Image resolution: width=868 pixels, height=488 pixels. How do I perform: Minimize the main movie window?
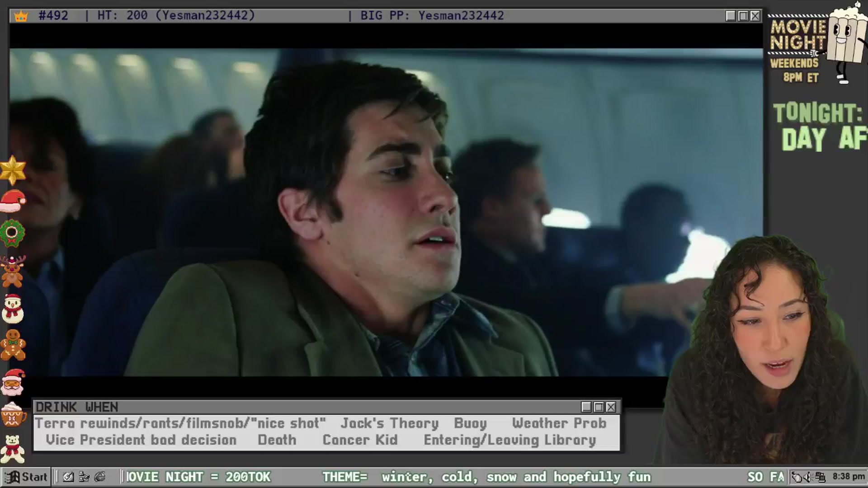point(731,16)
